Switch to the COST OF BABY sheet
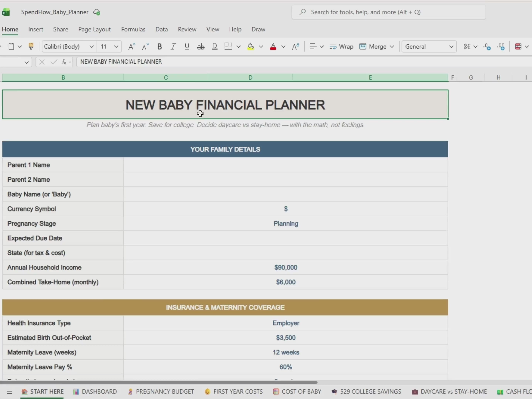This screenshot has height=399, width=532. click(297, 392)
